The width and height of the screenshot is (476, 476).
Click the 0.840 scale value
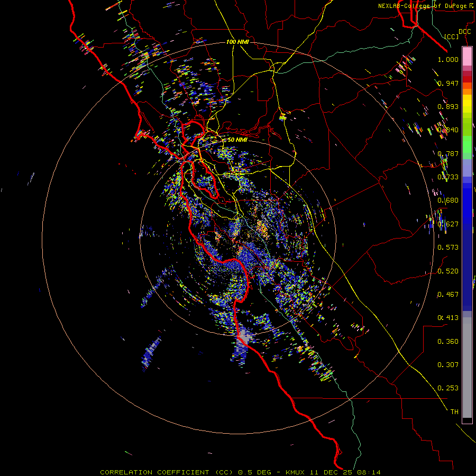[448, 130]
